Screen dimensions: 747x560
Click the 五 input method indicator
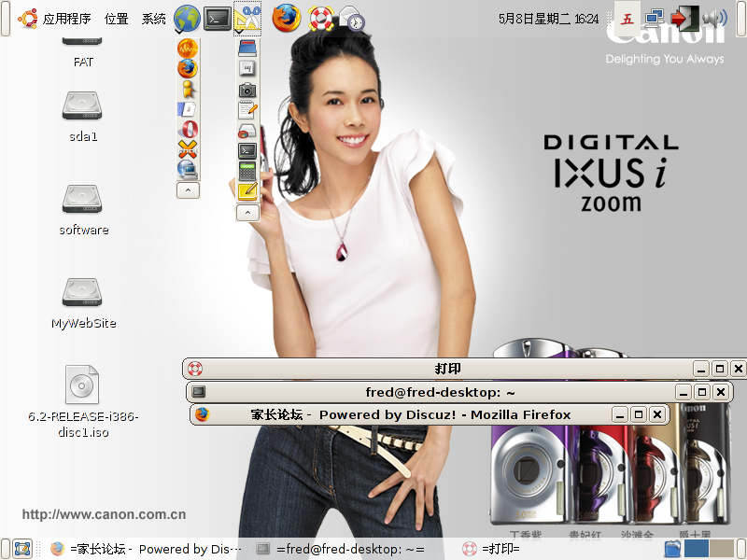(x=627, y=19)
